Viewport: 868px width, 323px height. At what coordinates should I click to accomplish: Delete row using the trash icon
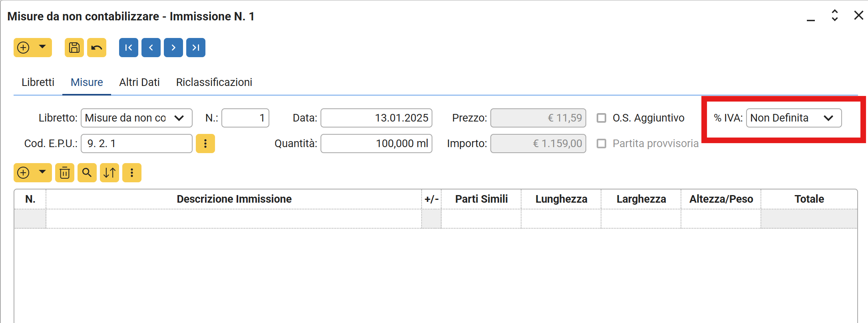coord(65,173)
